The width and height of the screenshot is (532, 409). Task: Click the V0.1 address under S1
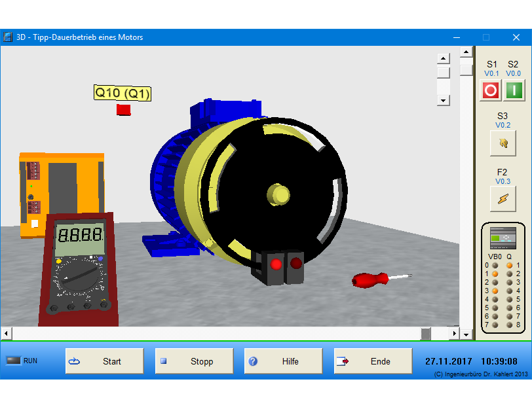point(491,73)
